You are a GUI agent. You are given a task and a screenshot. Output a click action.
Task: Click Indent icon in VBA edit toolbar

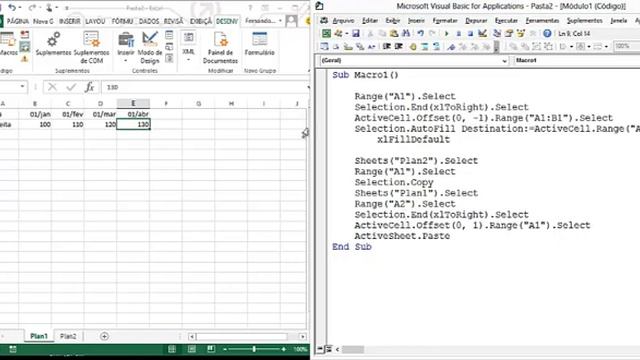pyautogui.click(x=387, y=47)
